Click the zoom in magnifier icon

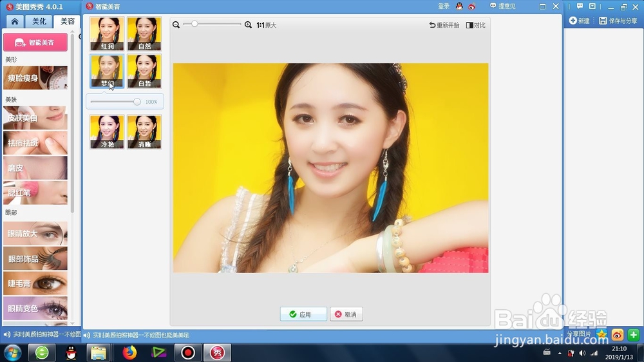pyautogui.click(x=248, y=25)
